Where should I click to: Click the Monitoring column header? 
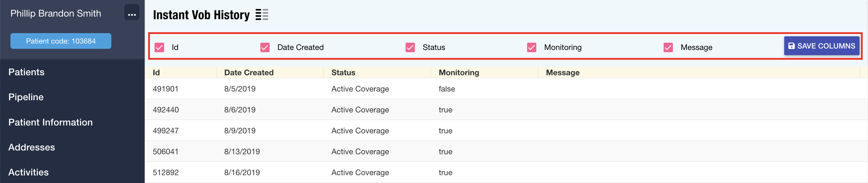[x=459, y=73]
